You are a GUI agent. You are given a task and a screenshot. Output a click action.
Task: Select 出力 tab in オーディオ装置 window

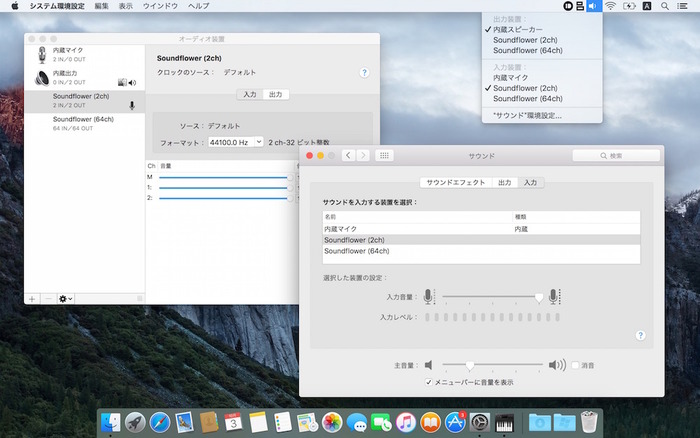[275, 94]
